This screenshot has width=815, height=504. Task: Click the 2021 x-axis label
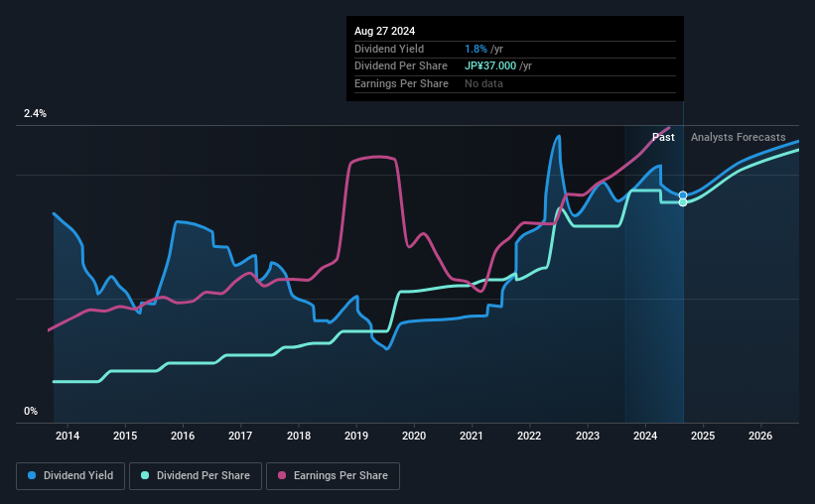click(472, 436)
